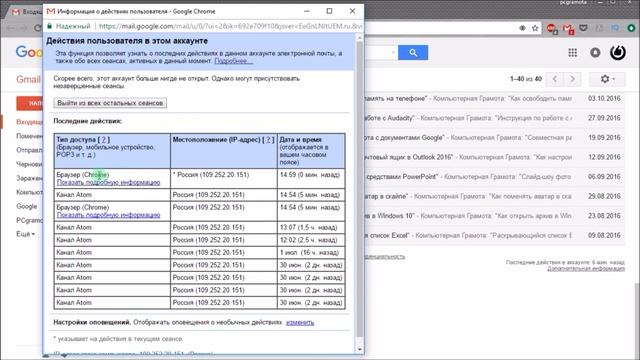Click Gmail icon in popup window title bar
The height and width of the screenshot is (360, 640).
(x=51, y=11)
